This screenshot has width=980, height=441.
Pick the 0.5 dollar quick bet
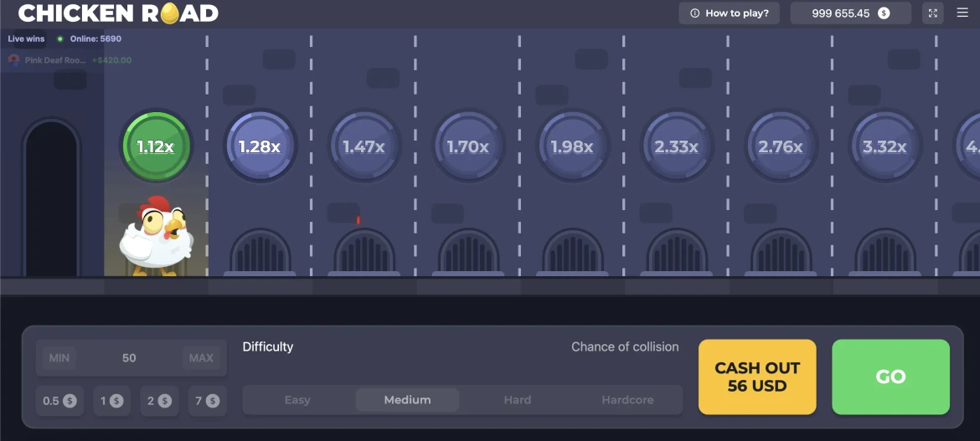point(59,401)
